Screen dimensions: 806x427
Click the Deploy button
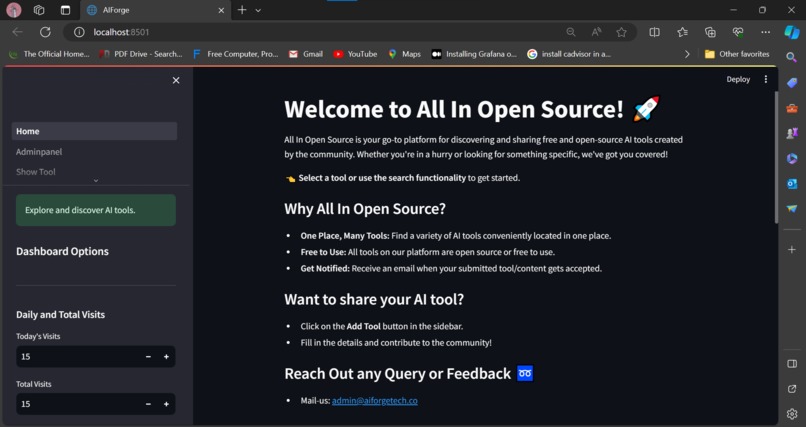pyautogui.click(x=738, y=79)
